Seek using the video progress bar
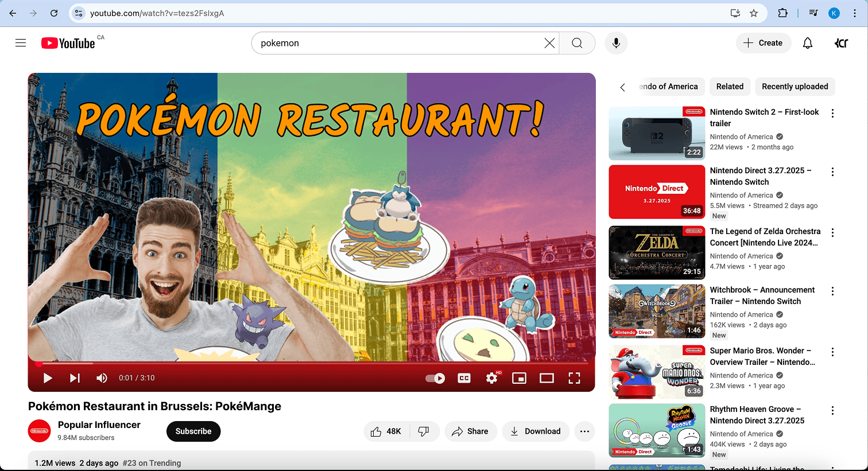 tap(312, 364)
